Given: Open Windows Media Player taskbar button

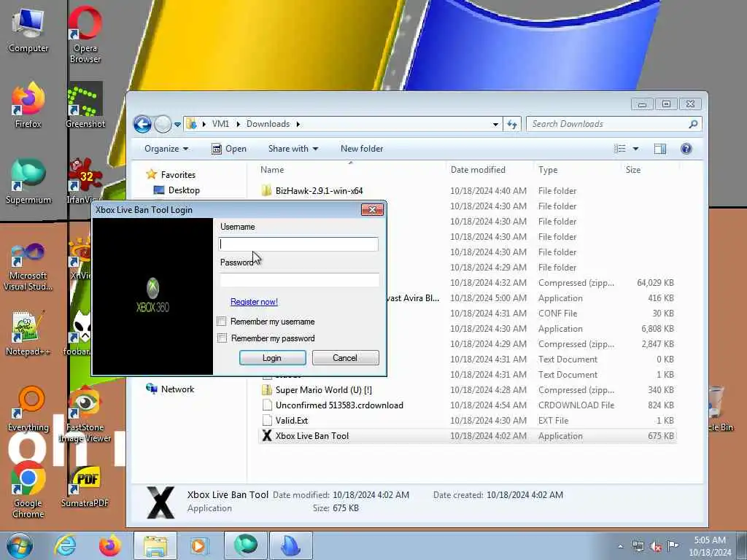Looking at the screenshot, I should 199,545.
